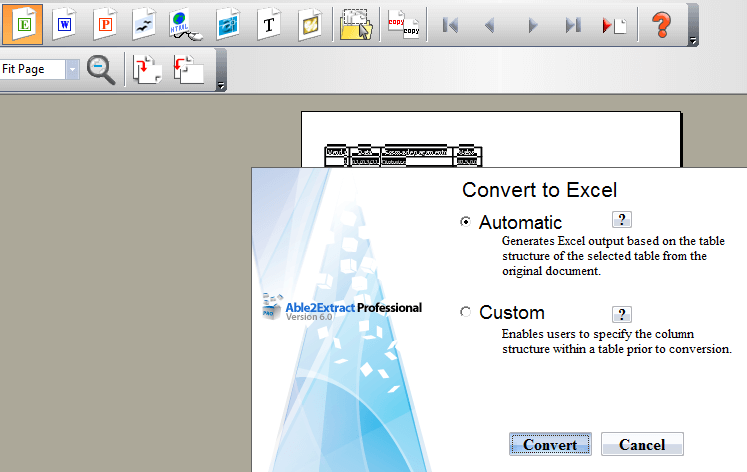Open the help question mark icon
747x472 pixels.
660,25
